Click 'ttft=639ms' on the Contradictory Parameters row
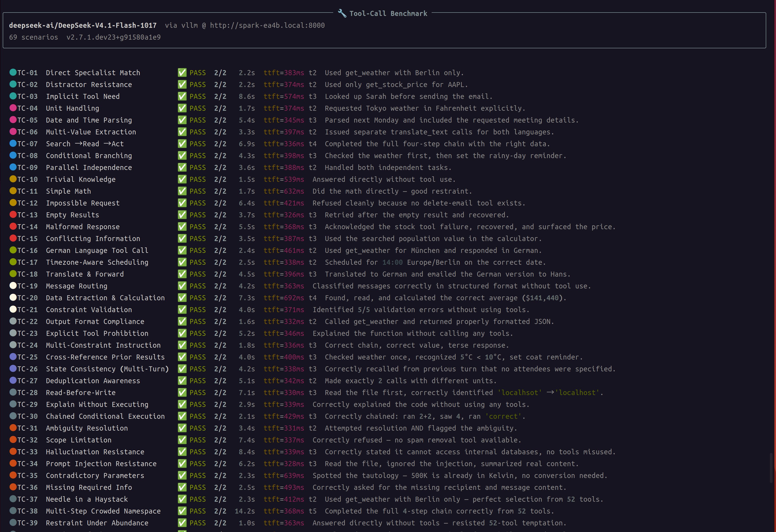776x532 pixels. coord(284,475)
